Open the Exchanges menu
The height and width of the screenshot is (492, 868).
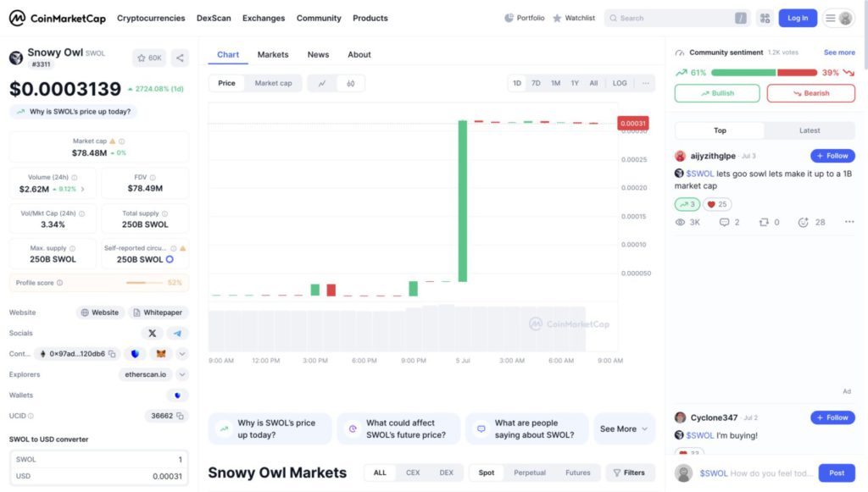coord(264,19)
